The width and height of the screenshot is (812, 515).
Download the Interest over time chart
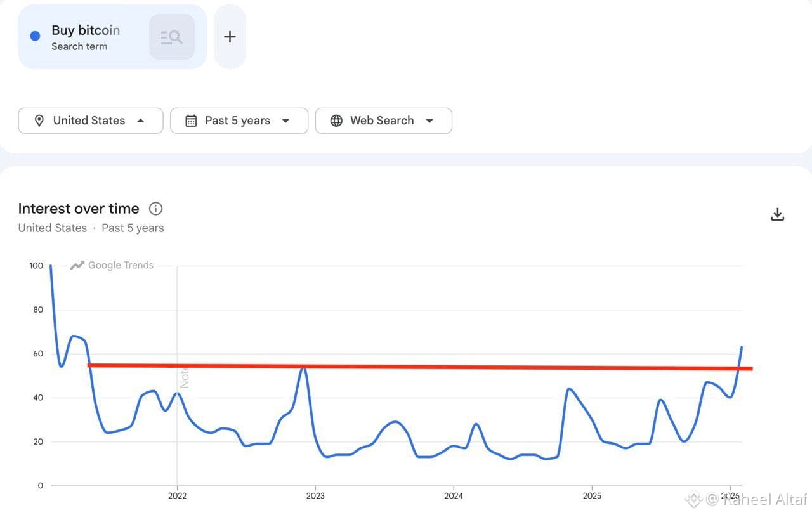pos(778,215)
